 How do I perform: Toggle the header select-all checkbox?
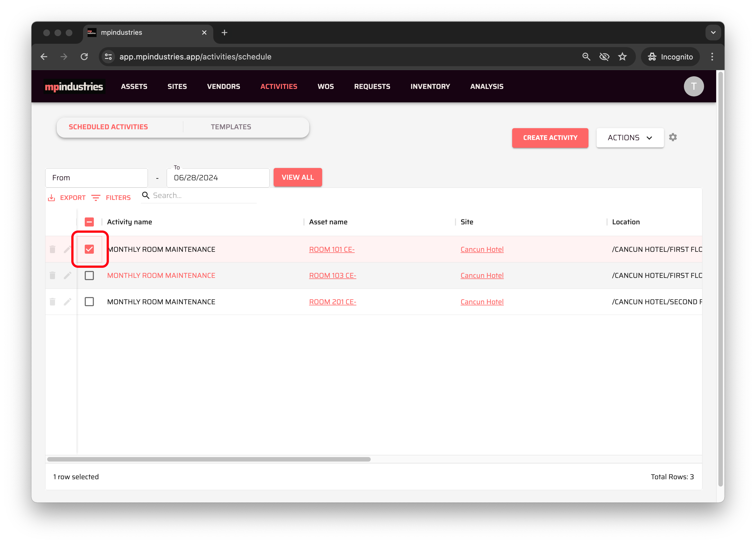coord(89,222)
